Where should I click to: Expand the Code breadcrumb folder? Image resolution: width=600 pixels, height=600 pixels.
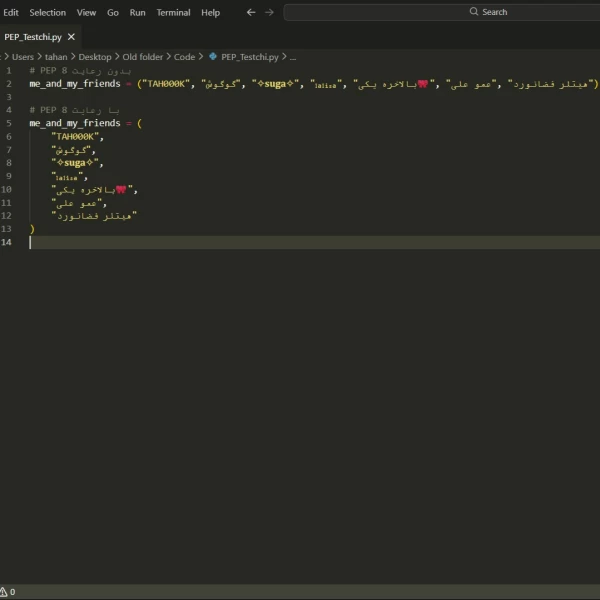[184, 57]
